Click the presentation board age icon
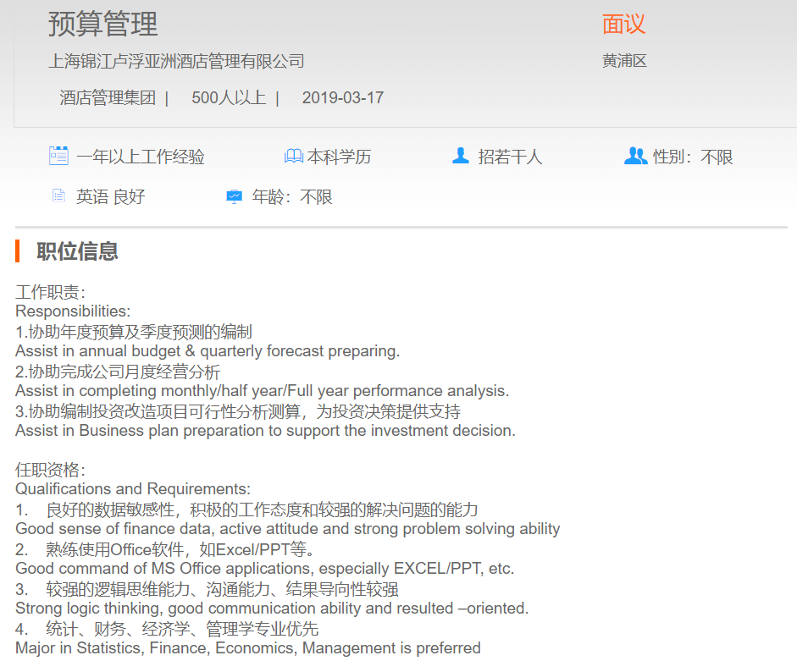The width and height of the screenshot is (797, 672). coord(235,197)
